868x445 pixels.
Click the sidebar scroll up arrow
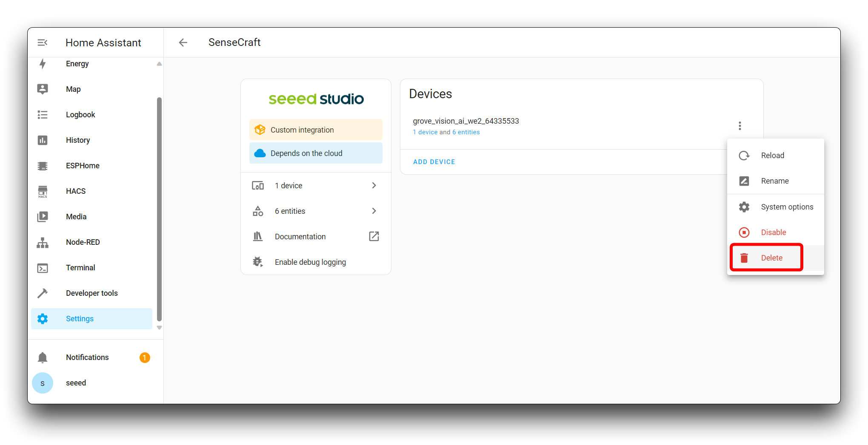(159, 64)
